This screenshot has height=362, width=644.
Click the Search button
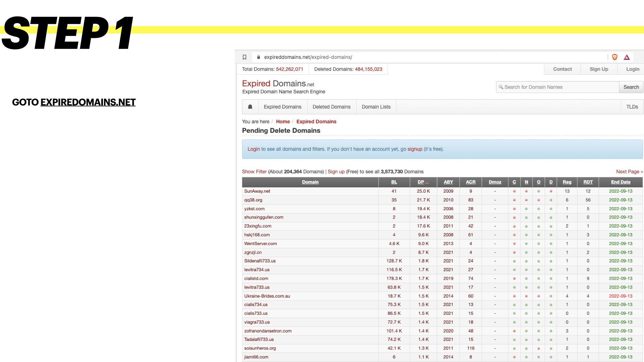tap(631, 87)
